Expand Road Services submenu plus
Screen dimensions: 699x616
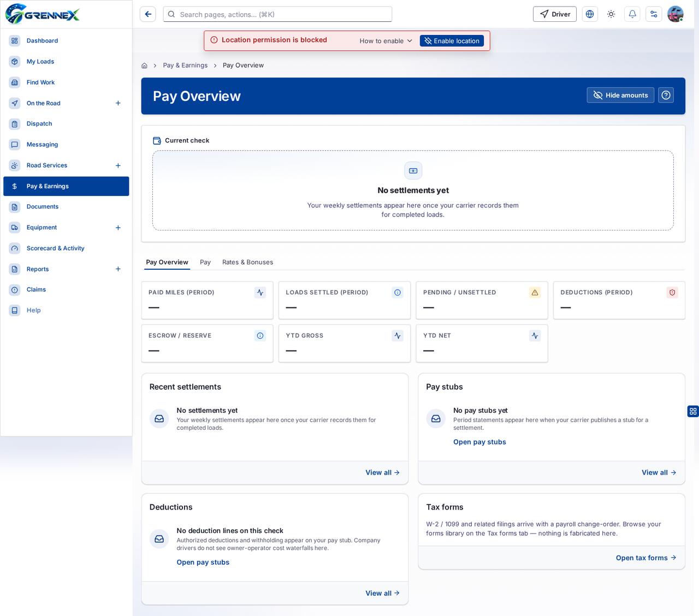(118, 165)
